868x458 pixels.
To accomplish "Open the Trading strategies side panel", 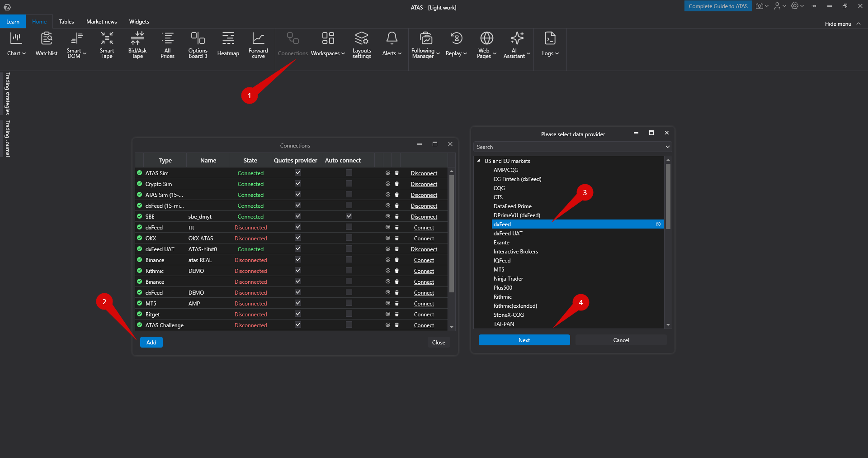I will coord(7,94).
